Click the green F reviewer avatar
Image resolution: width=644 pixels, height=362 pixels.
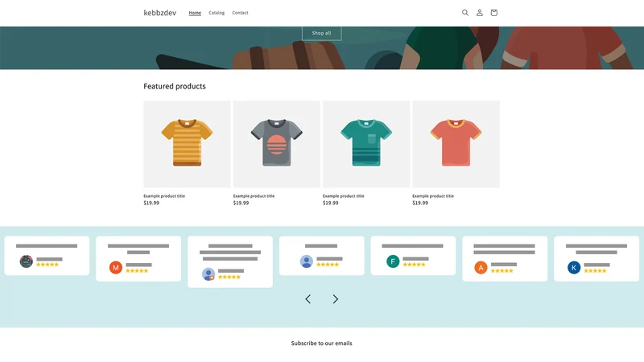pos(393,261)
